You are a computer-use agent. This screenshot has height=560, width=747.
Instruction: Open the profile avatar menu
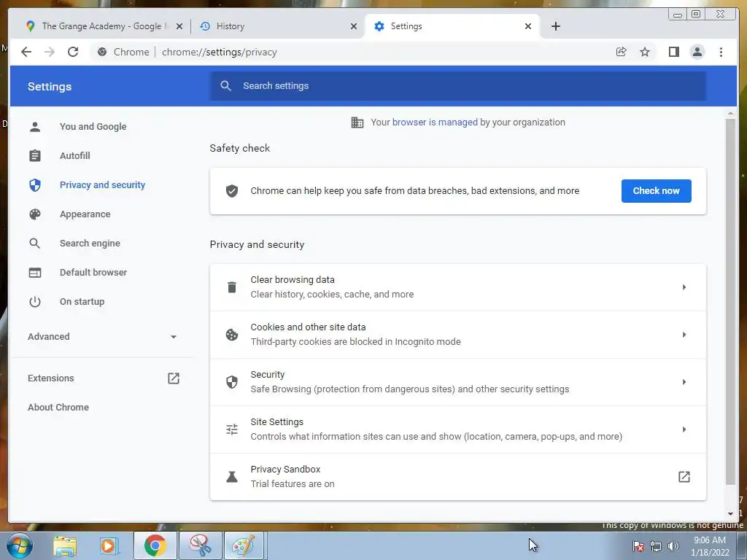point(697,52)
